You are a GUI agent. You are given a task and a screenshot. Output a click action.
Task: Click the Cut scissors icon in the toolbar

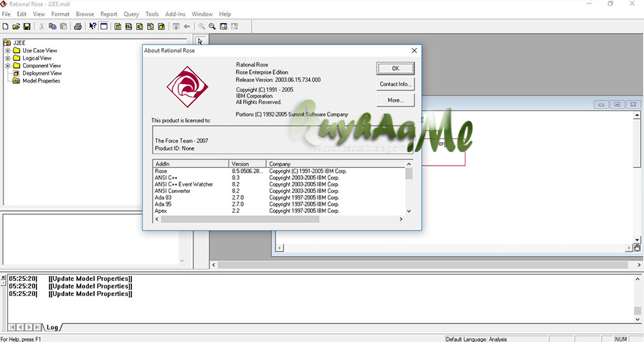pos(42,27)
